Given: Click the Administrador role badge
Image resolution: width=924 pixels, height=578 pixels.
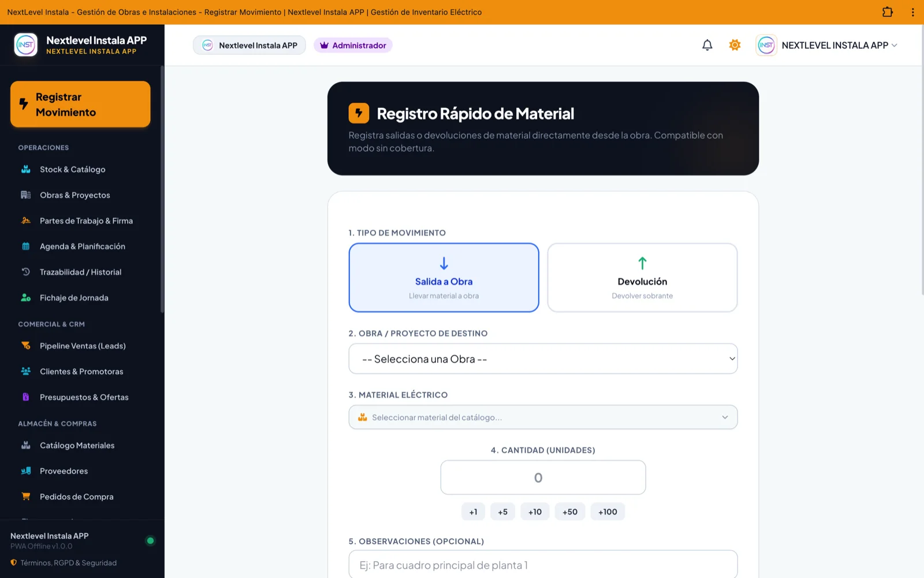Looking at the screenshot, I should point(353,45).
